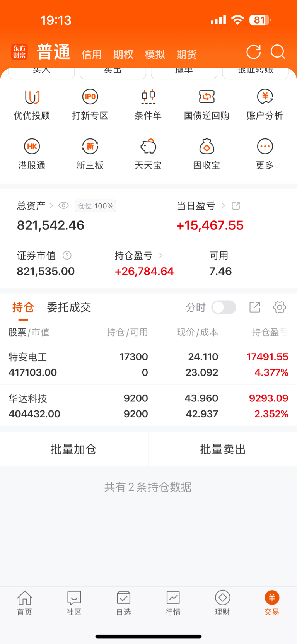Open 国债逆回购 icon
The width and height of the screenshot is (297, 644).
207,97
